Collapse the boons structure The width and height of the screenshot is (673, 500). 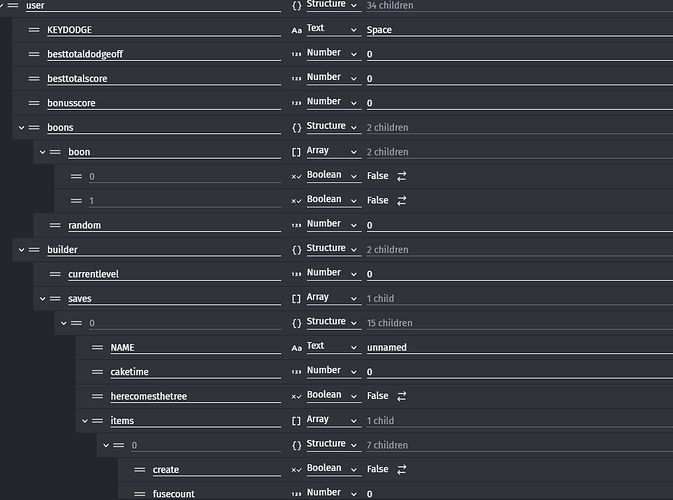click(x=22, y=128)
